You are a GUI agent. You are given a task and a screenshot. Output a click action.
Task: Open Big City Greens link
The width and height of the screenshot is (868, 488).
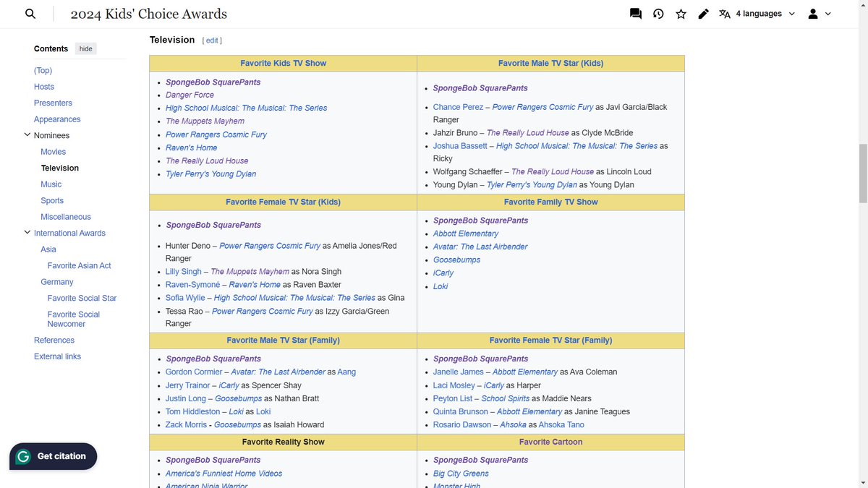461,474
